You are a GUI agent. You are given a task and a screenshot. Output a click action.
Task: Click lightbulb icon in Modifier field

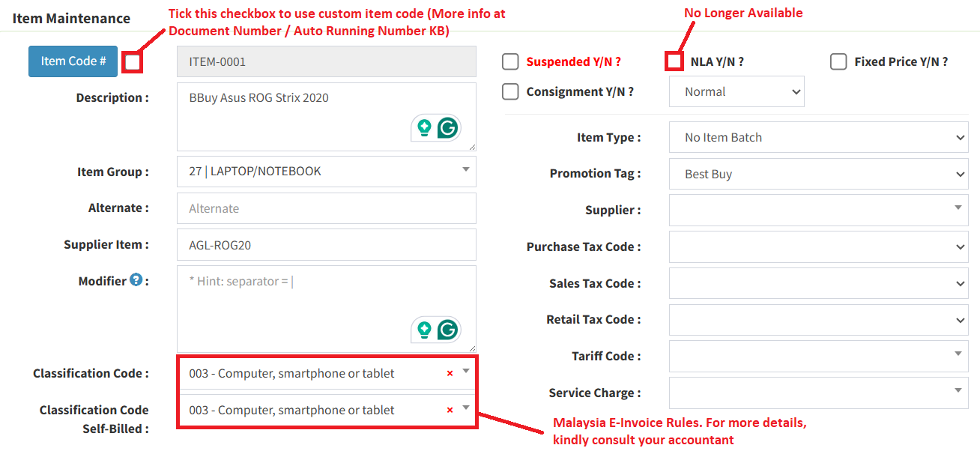click(425, 330)
